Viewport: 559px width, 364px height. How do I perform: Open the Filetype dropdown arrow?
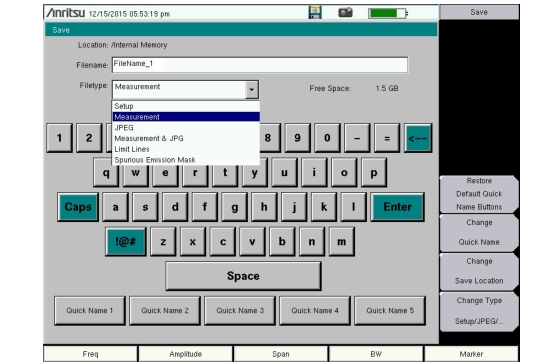(x=252, y=89)
